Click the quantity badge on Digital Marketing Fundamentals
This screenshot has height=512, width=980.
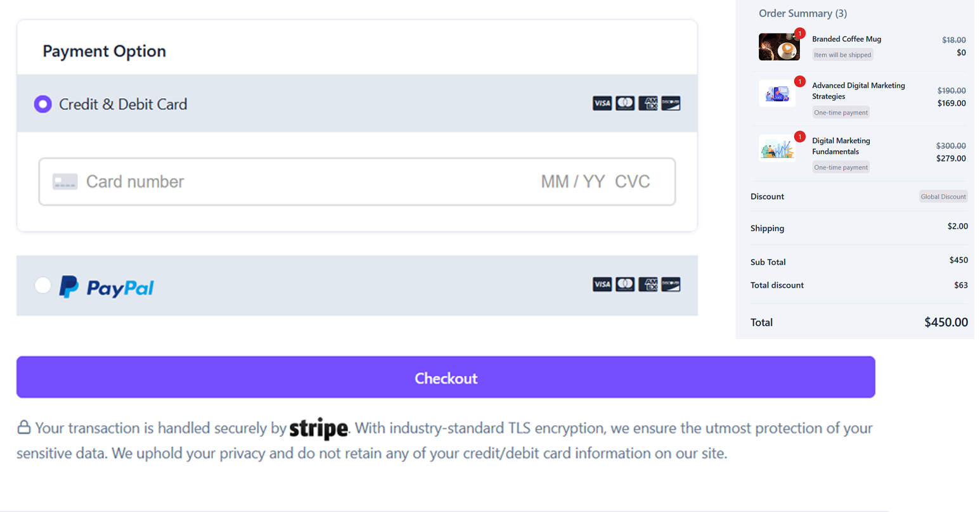tap(799, 136)
